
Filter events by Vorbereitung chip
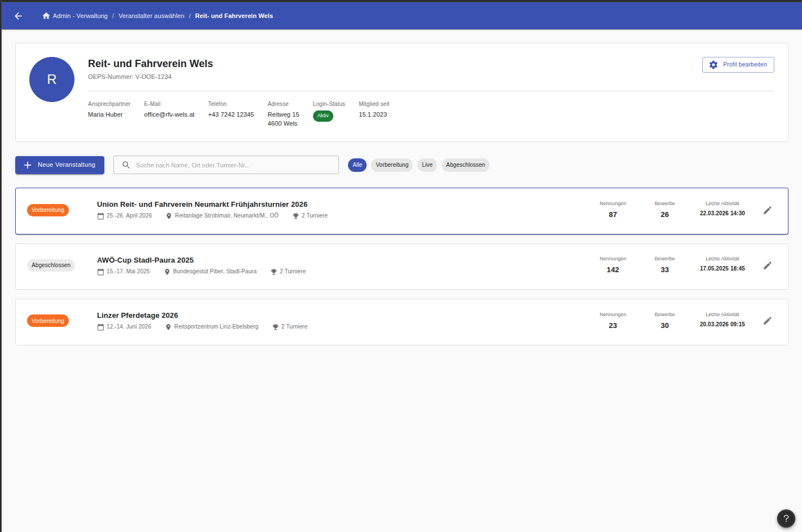click(392, 165)
